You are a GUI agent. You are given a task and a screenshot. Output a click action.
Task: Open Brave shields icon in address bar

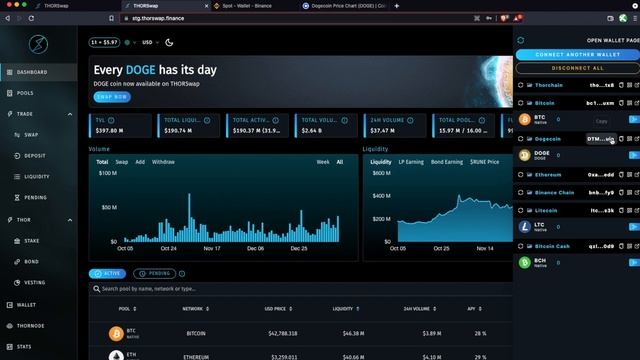pyautogui.click(x=504, y=18)
